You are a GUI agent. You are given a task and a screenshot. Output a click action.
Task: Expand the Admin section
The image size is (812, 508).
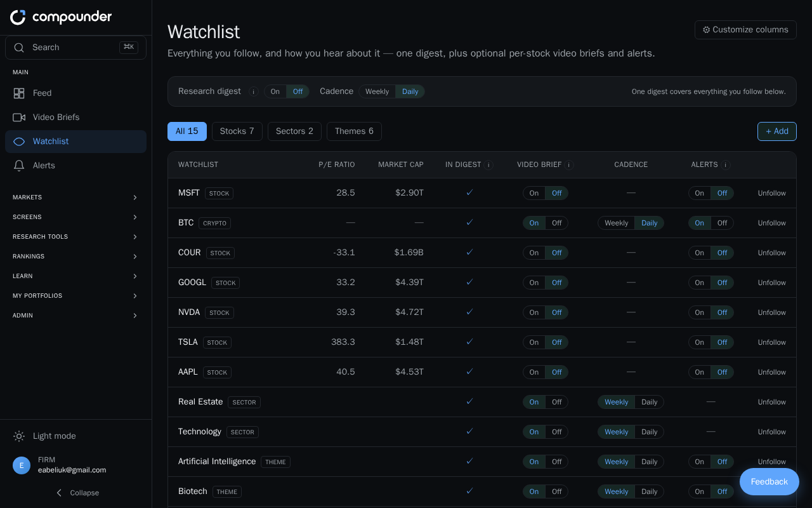pyautogui.click(x=75, y=316)
